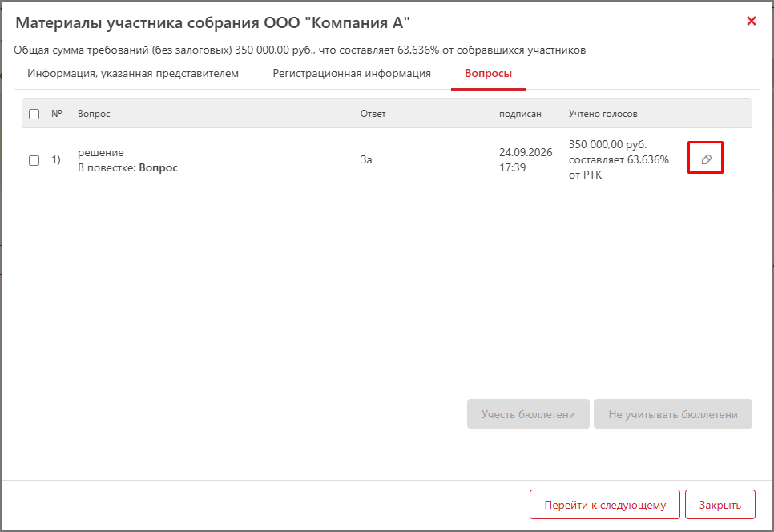Click the '№' column header
This screenshot has height=532, width=774.
coord(57,114)
